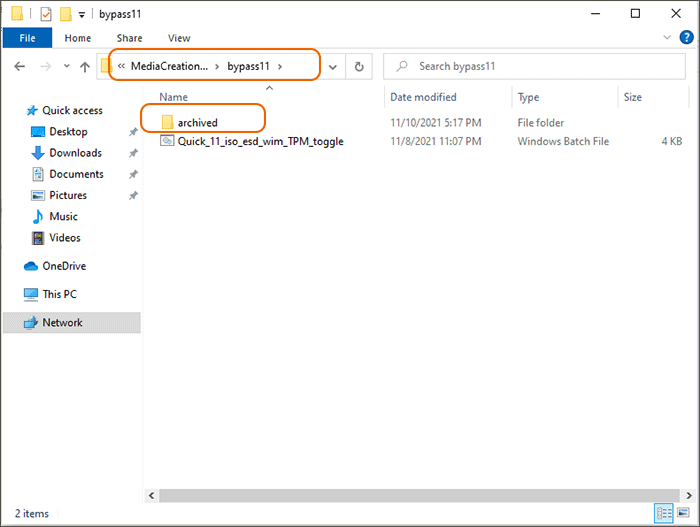Viewport: 700px width, 527px height.
Task: Click the Back navigation arrow
Action: (20, 67)
